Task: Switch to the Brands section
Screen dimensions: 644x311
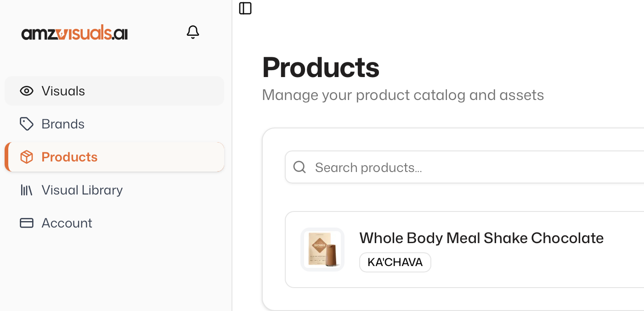Action: 63,124
